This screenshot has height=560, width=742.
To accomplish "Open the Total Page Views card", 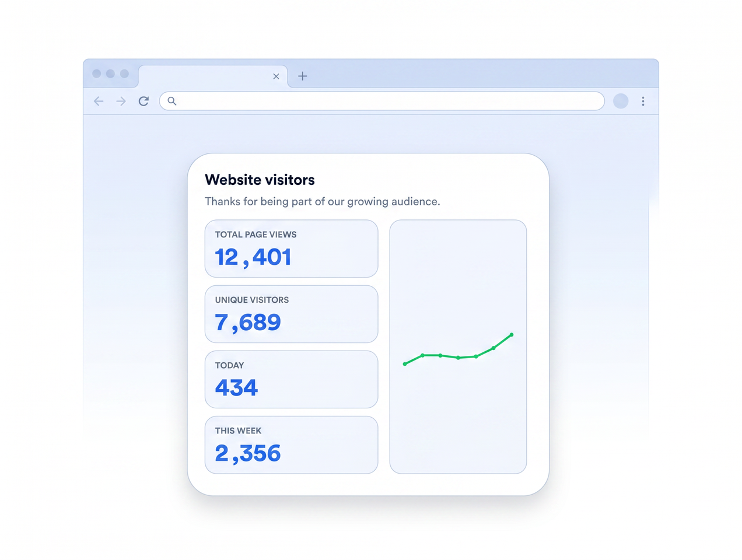I will [291, 249].
